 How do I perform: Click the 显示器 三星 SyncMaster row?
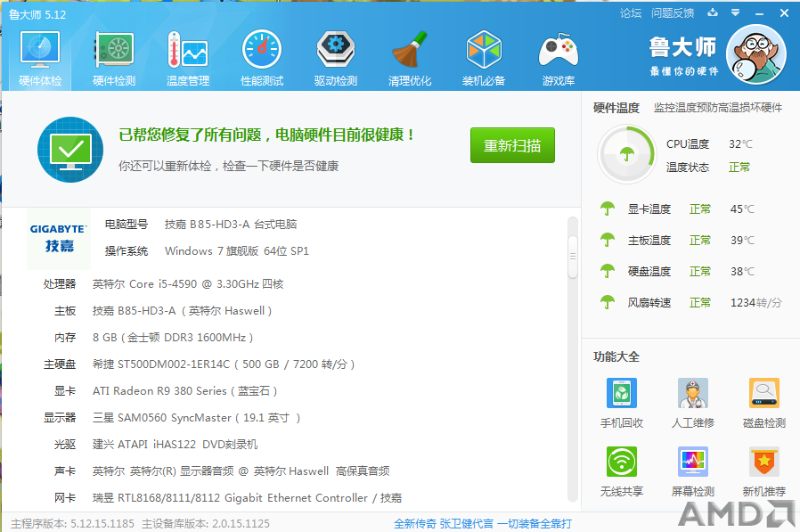tap(172, 418)
